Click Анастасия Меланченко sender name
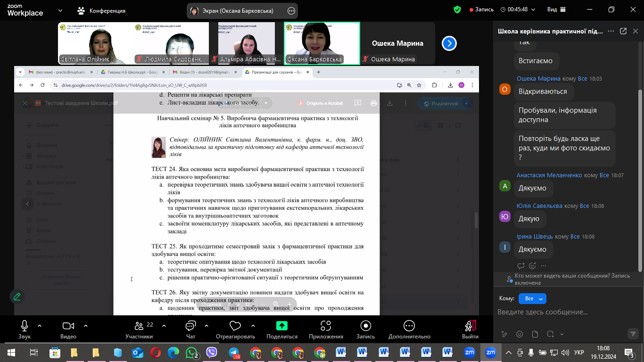644x362 pixels. (x=549, y=175)
